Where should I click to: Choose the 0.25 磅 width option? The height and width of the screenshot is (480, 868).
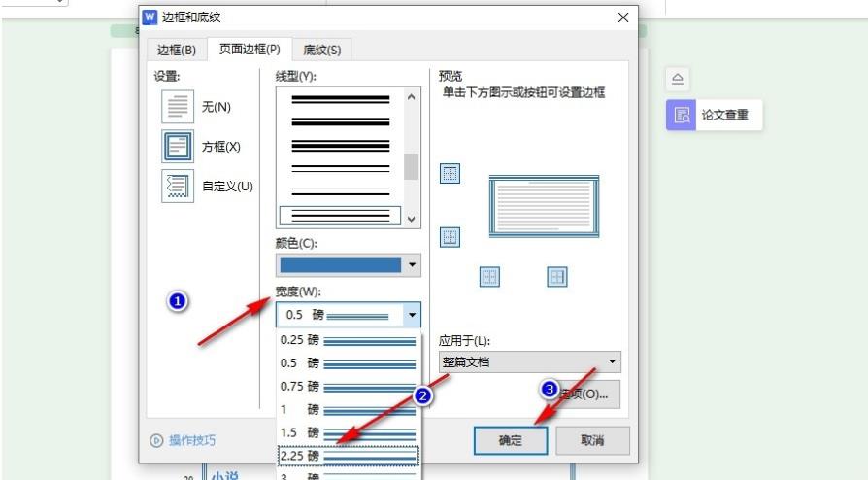[349, 340]
